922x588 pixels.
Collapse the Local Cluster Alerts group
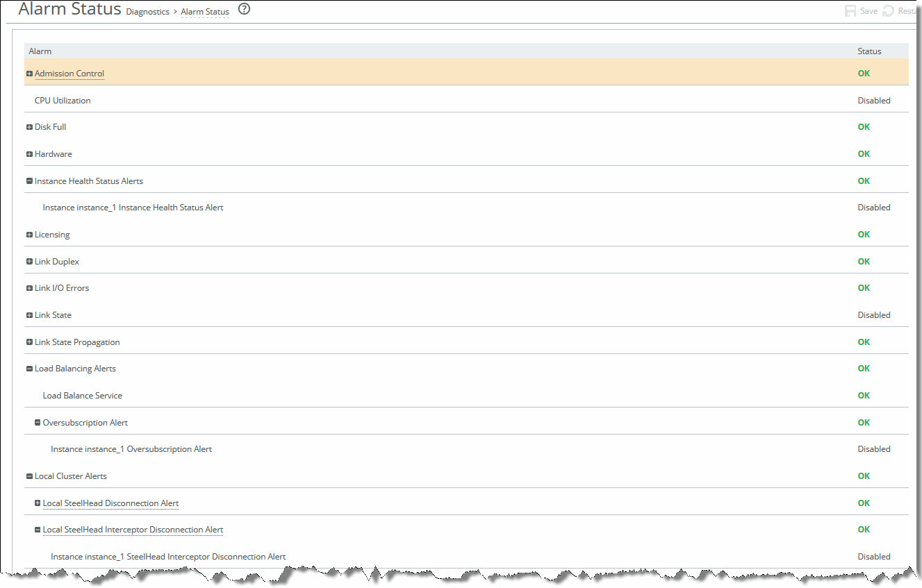point(29,476)
